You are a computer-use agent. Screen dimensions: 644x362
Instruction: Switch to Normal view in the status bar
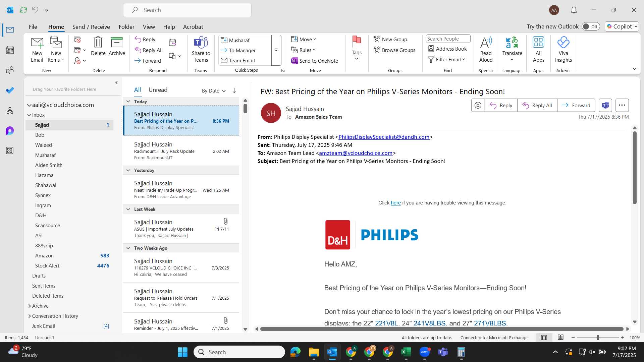pos(544,338)
